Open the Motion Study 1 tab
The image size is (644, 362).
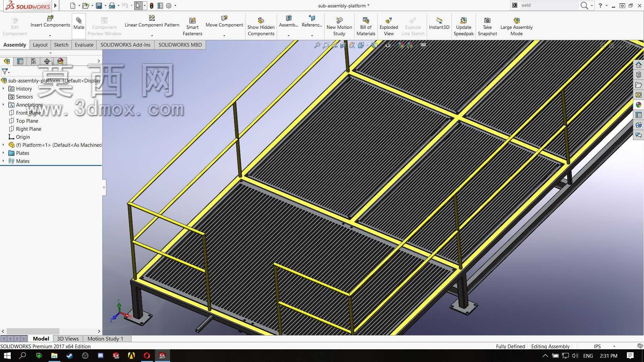click(105, 339)
